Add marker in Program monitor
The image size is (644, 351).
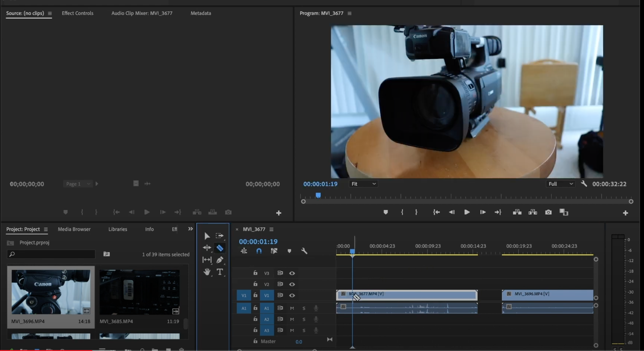(x=385, y=212)
